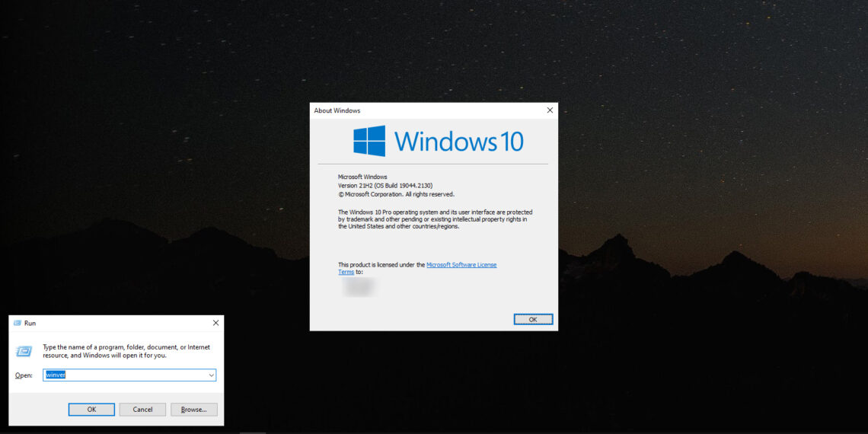
Task: Click the "Open:" label in Run dialog
Action: (24, 375)
